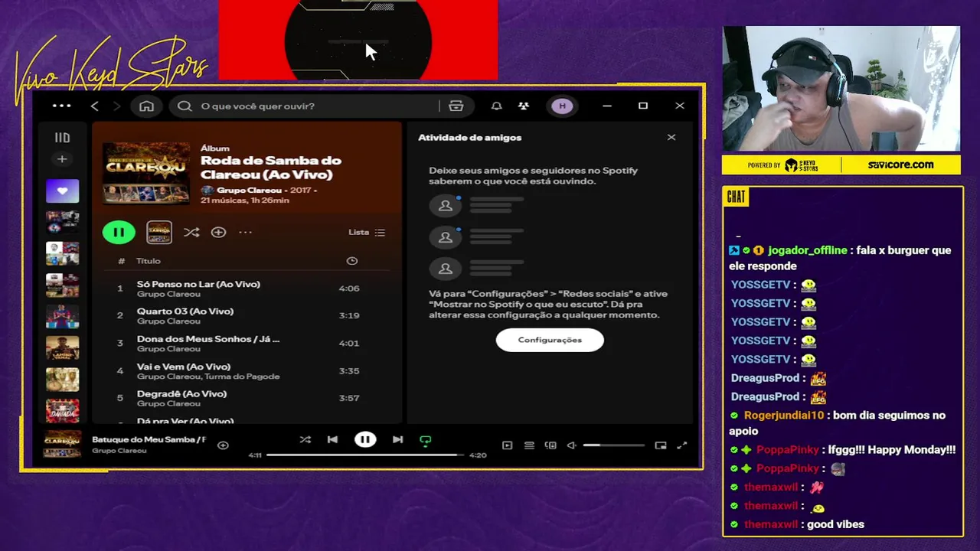980x551 pixels.
Task: Open the play queue
Action: [x=529, y=445]
